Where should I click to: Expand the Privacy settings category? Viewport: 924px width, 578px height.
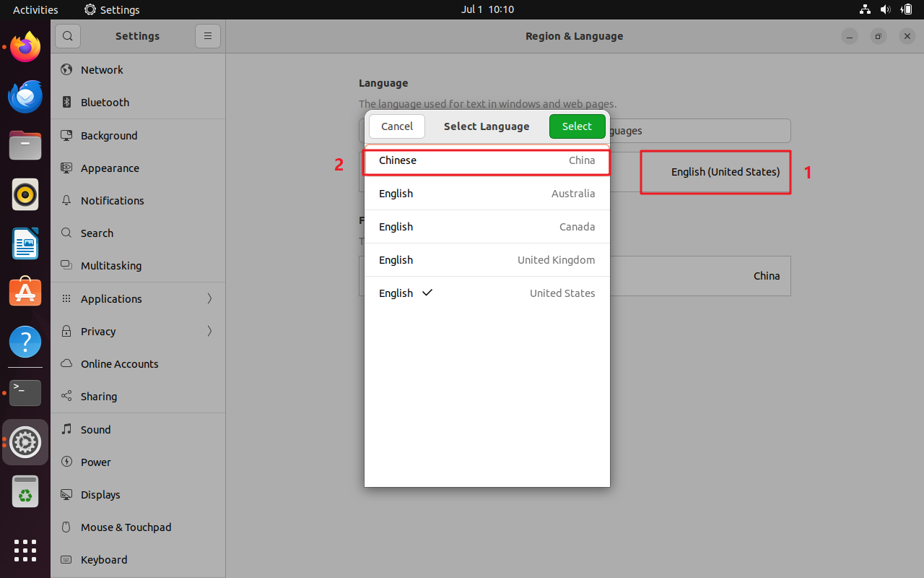pyautogui.click(x=137, y=331)
